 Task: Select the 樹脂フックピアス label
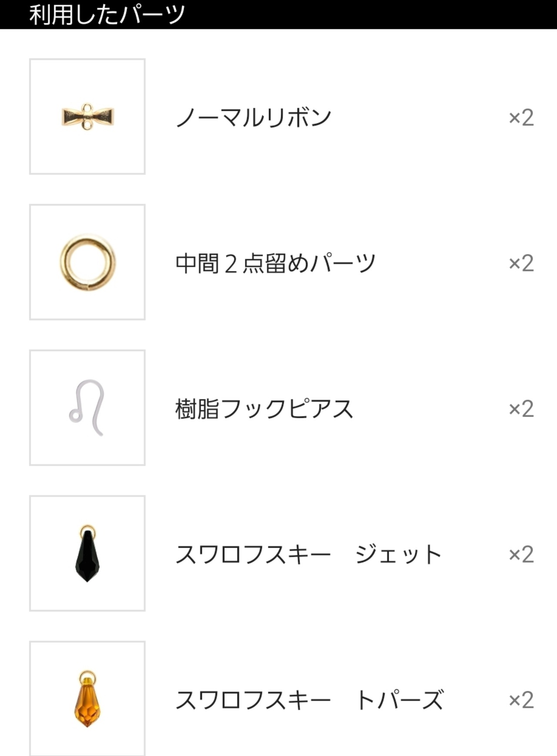264,409
